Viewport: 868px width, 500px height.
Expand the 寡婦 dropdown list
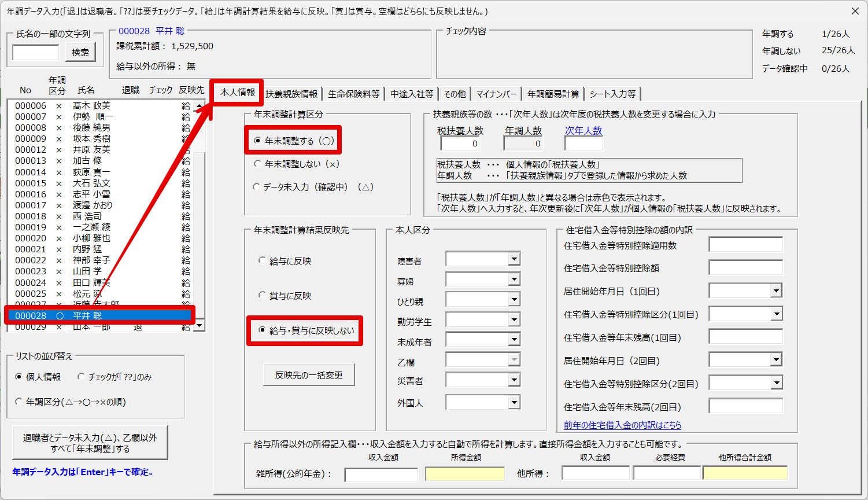pos(514,279)
